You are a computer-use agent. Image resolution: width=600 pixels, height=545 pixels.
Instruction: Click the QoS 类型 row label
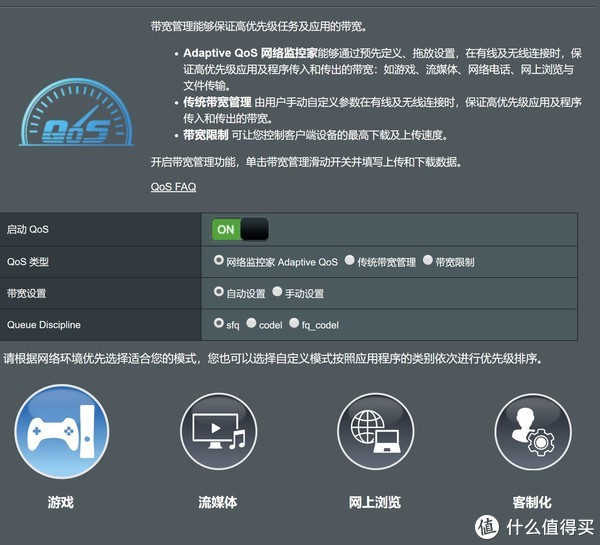[x=28, y=262]
